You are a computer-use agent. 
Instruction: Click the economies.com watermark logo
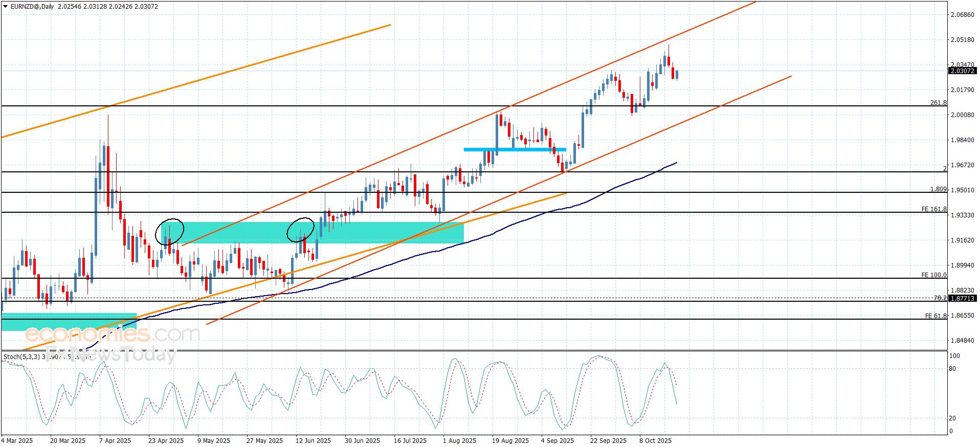click(112, 334)
